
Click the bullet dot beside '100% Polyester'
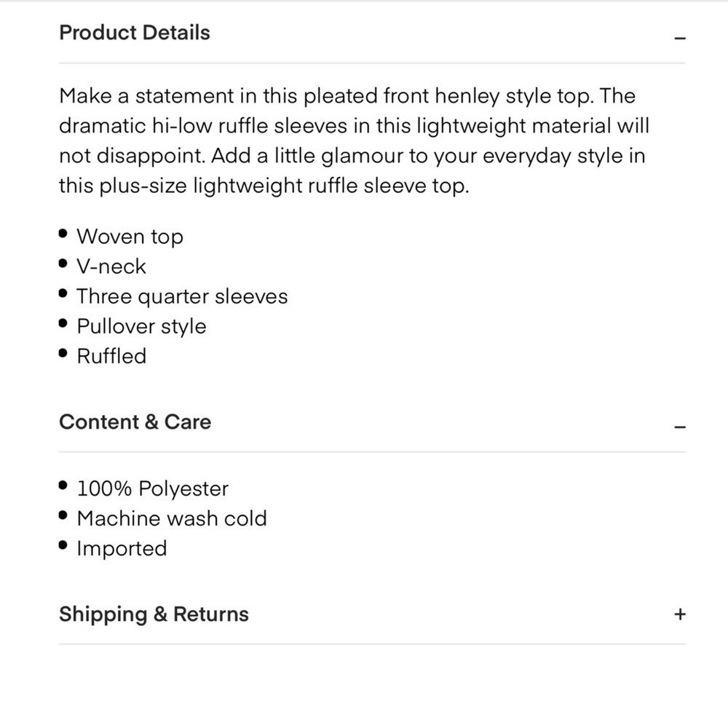click(x=63, y=485)
